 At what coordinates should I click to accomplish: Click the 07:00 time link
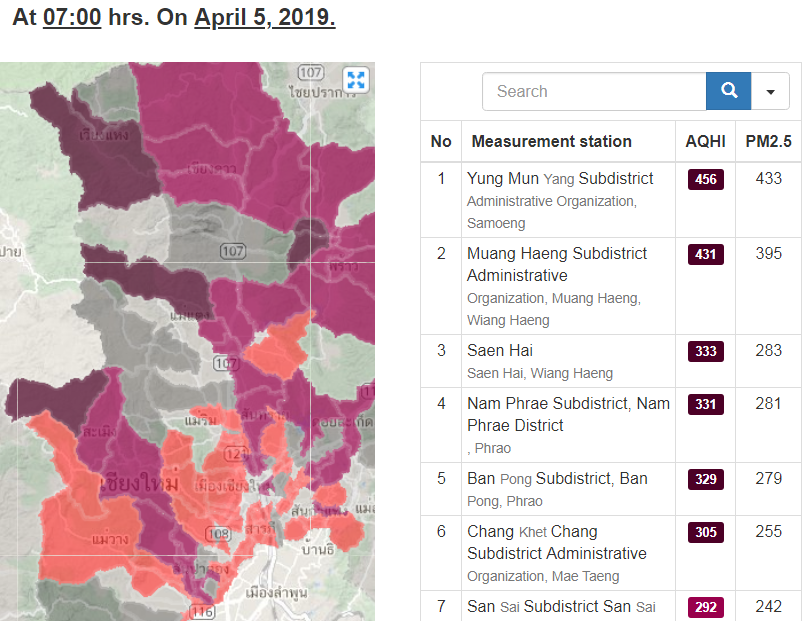coord(72,19)
